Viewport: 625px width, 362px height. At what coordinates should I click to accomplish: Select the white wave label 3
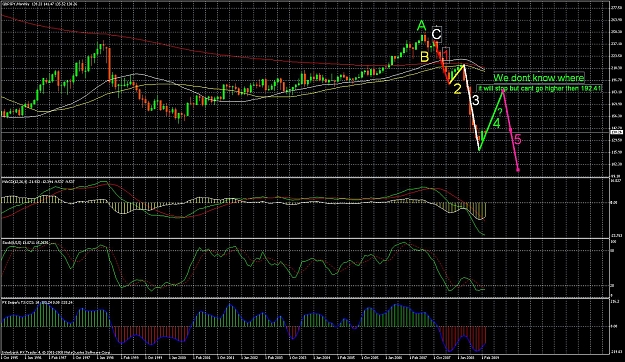pos(475,100)
